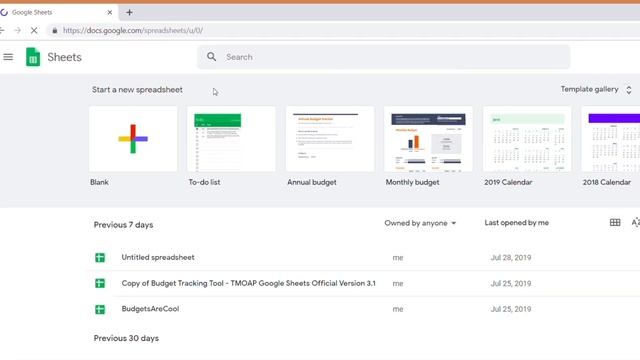
Task: Open a new browser tab
Action: coord(129,12)
